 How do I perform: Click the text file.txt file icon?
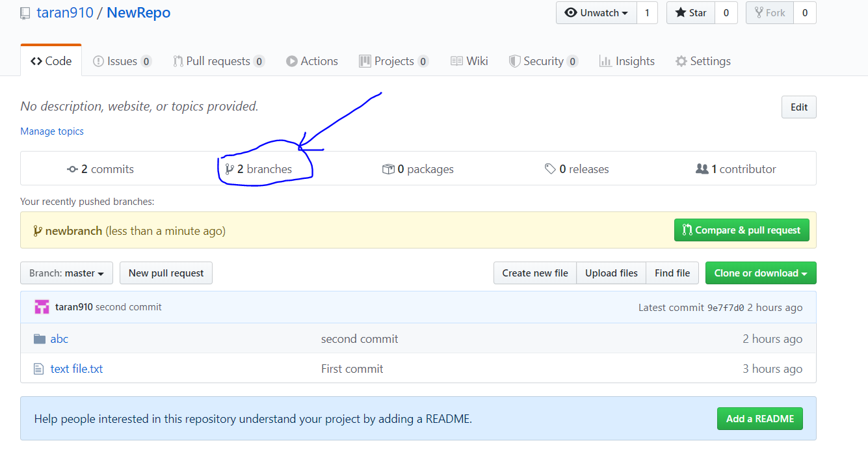coord(40,369)
